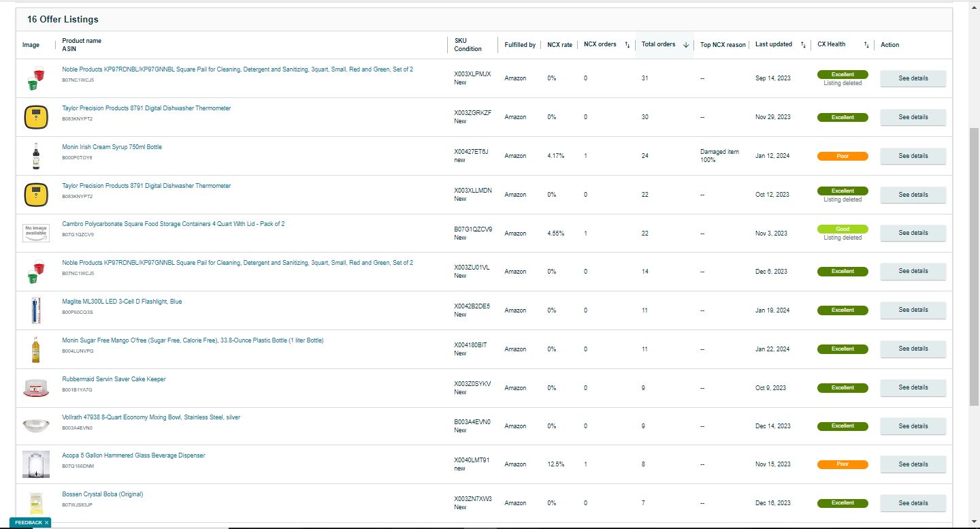
Task: See details for Bossen Crystal Boba
Action: pos(913,503)
